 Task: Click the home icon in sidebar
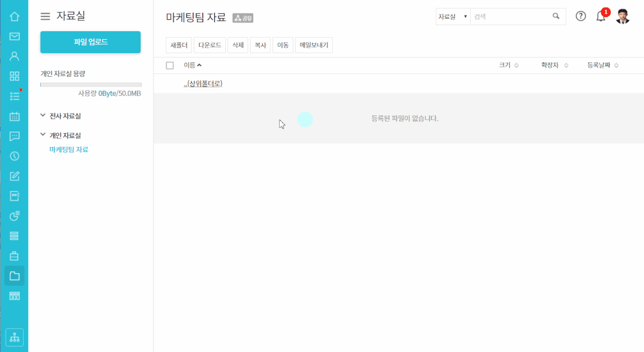pos(14,17)
